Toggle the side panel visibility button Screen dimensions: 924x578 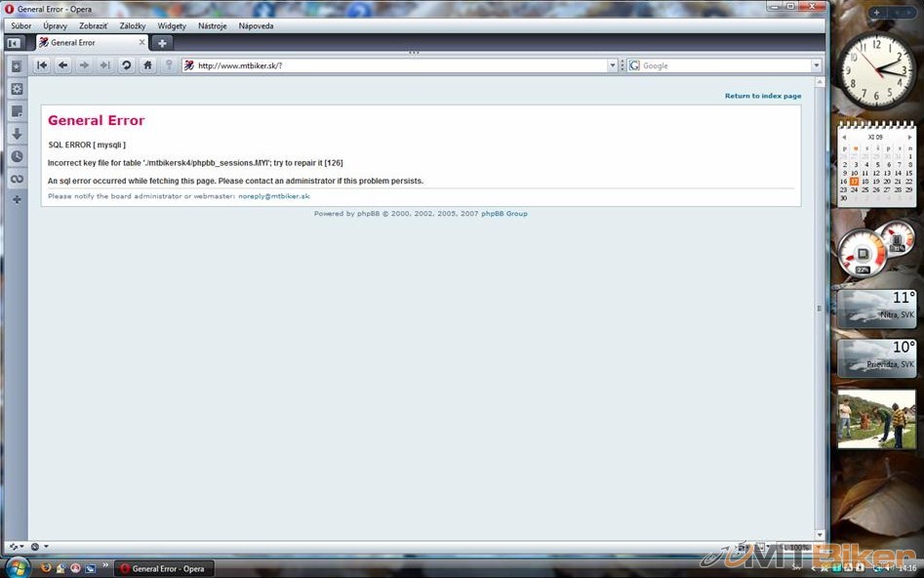(14, 43)
